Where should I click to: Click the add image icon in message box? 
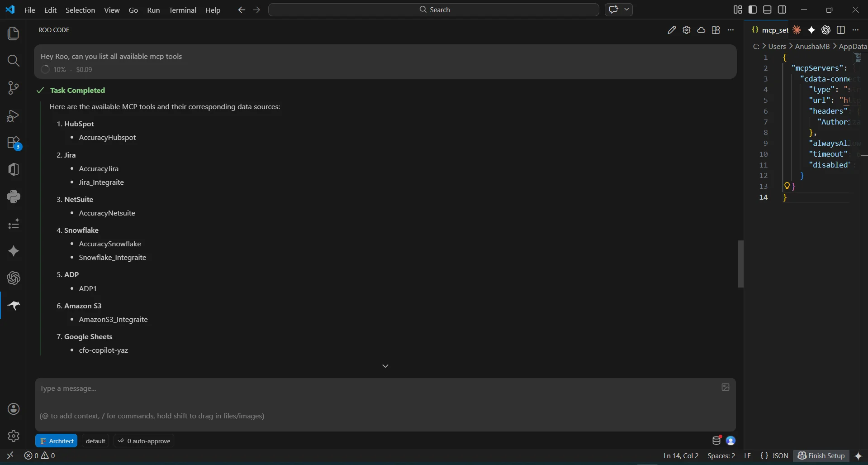pos(725,387)
